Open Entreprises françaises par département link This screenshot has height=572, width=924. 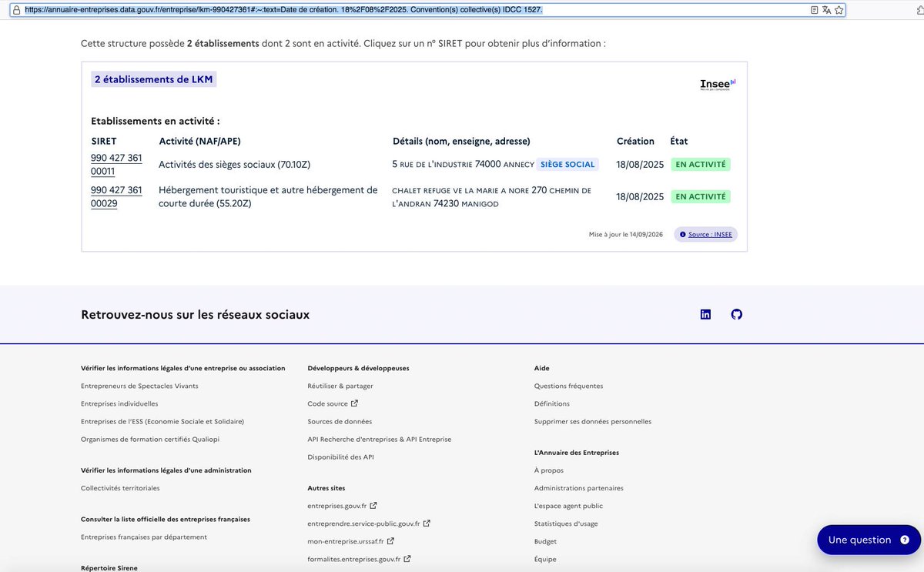[x=144, y=537]
